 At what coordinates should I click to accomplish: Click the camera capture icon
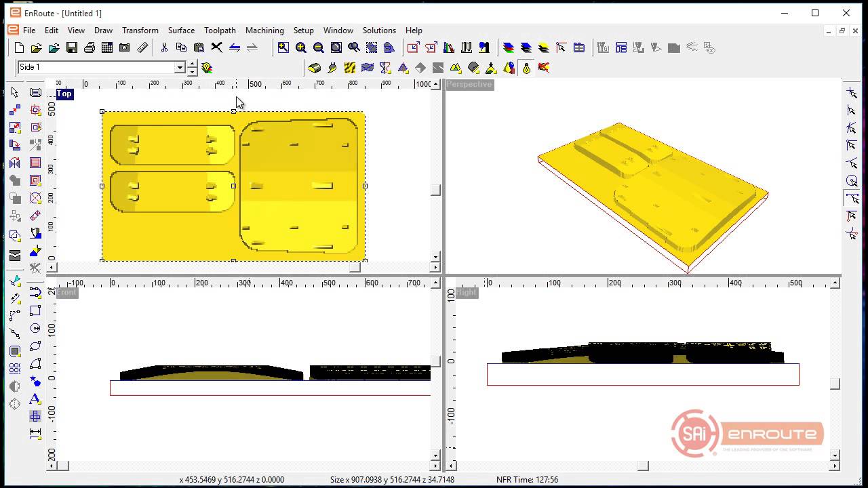coord(125,47)
